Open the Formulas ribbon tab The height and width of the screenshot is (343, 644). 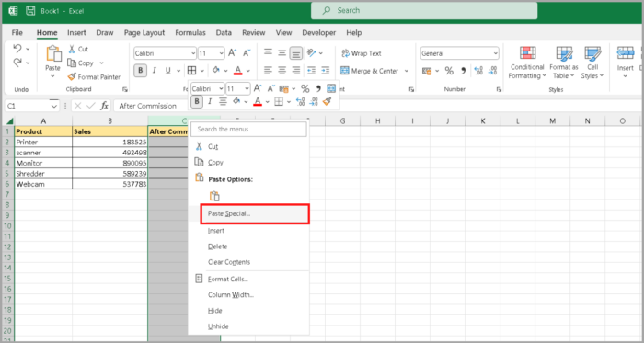pos(190,33)
